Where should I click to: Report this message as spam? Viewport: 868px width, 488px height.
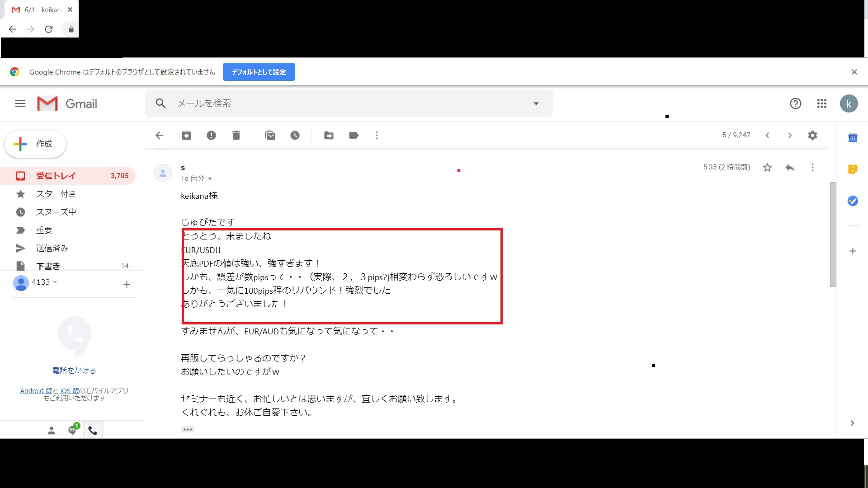[211, 135]
